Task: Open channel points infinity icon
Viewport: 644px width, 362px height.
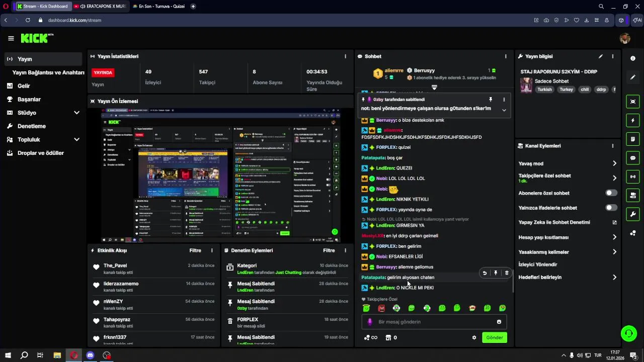Action: click(371, 337)
